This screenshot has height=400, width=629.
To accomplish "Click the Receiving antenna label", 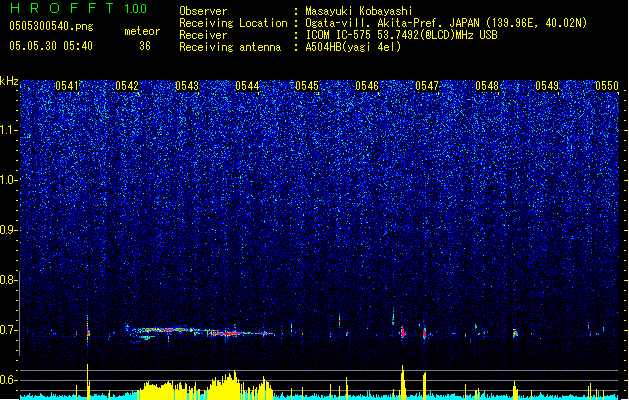I will (x=230, y=47).
